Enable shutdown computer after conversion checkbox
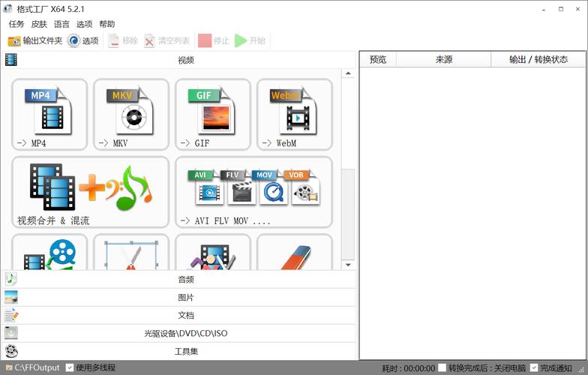This screenshot has width=588, height=375. pyautogui.click(x=442, y=367)
